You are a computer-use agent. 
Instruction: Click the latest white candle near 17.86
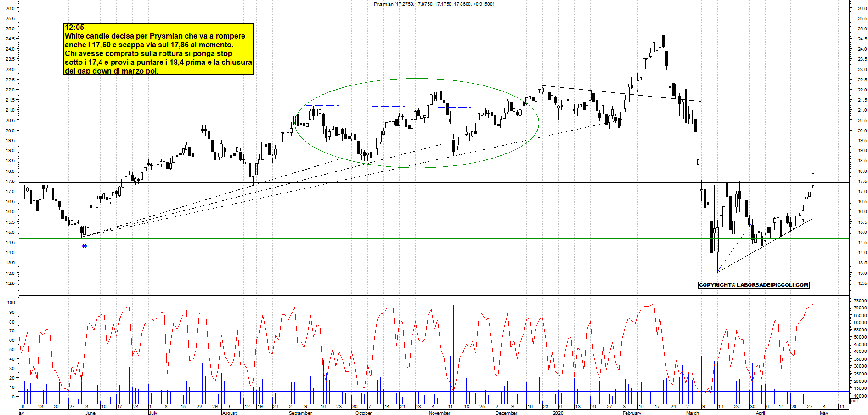(x=813, y=180)
